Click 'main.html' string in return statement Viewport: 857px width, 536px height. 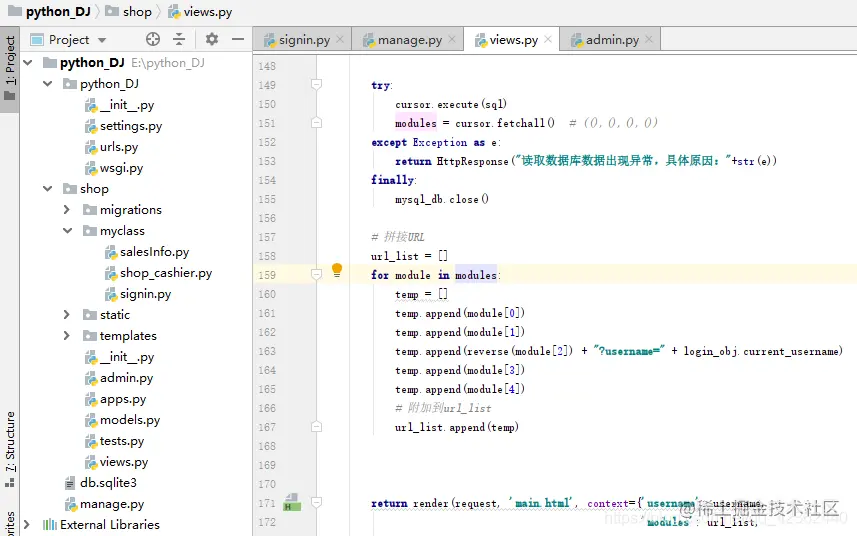click(x=540, y=503)
